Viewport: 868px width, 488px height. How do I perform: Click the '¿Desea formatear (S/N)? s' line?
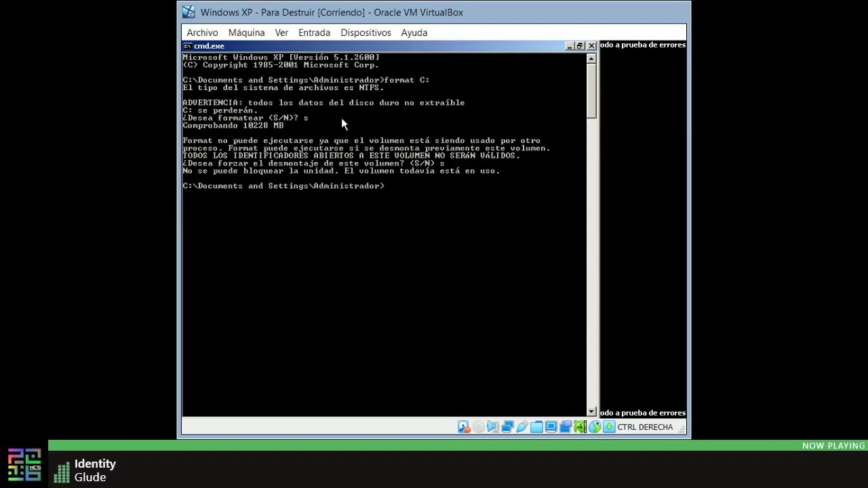pyautogui.click(x=245, y=118)
